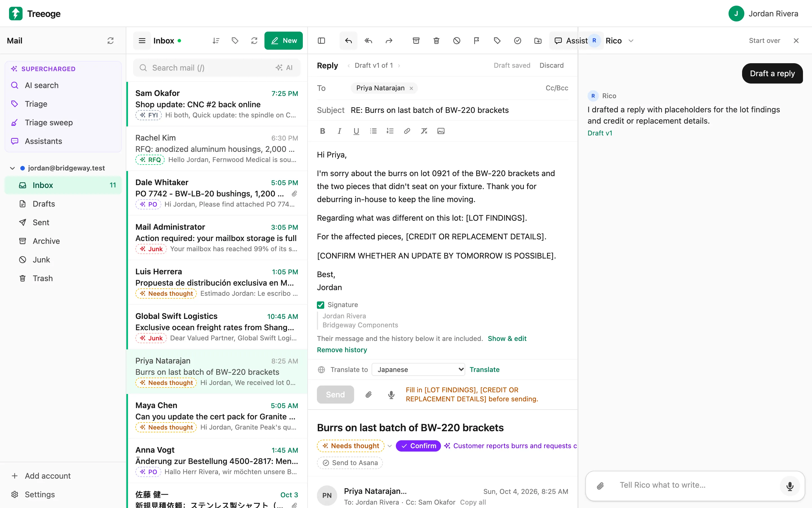Mark message as junk with block icon
Viewport: 812px width, 508px height.
(x=457, y=41)
